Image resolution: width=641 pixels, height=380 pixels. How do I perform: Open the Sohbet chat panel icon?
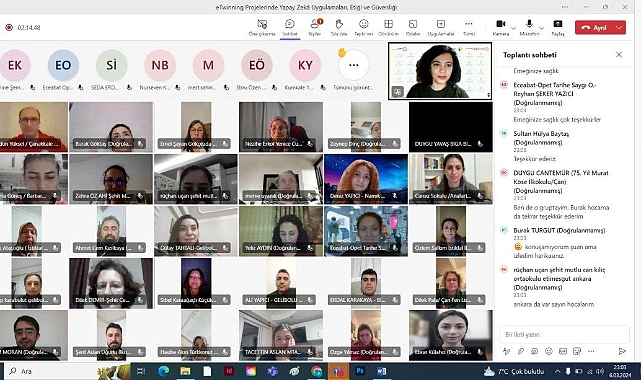click(x=290, y=27)
